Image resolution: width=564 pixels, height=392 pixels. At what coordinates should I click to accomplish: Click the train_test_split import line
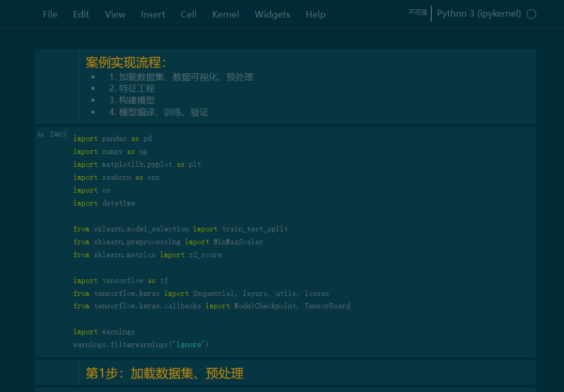[181, 229]
